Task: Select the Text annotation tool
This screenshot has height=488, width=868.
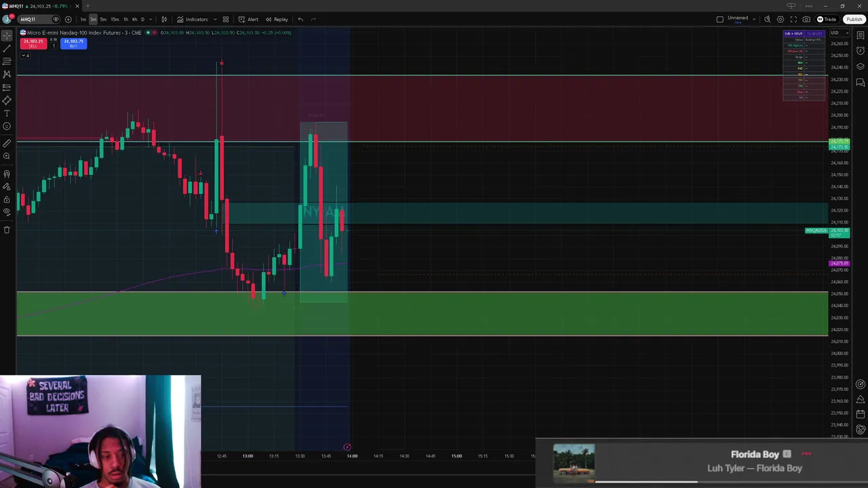Action: 7,113
